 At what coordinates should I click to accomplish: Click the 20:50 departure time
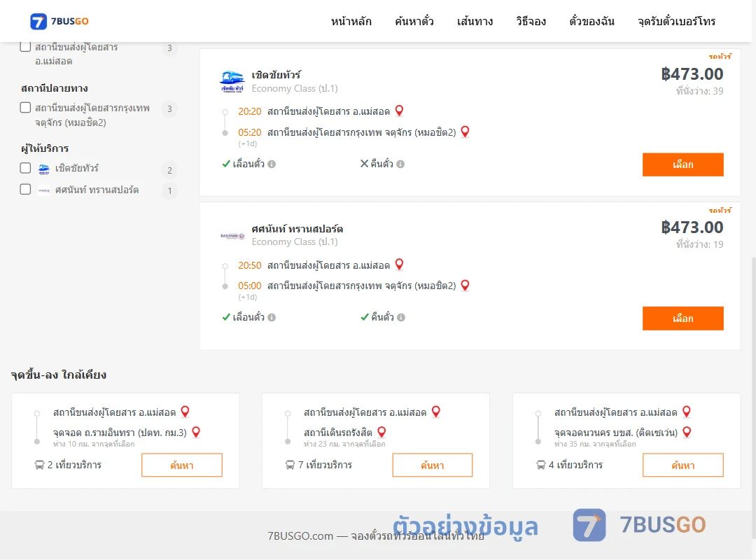[250, 265]
